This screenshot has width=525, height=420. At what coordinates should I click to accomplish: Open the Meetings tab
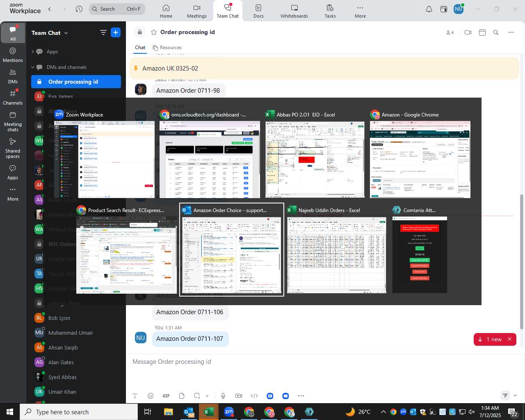tap(197, 11)
